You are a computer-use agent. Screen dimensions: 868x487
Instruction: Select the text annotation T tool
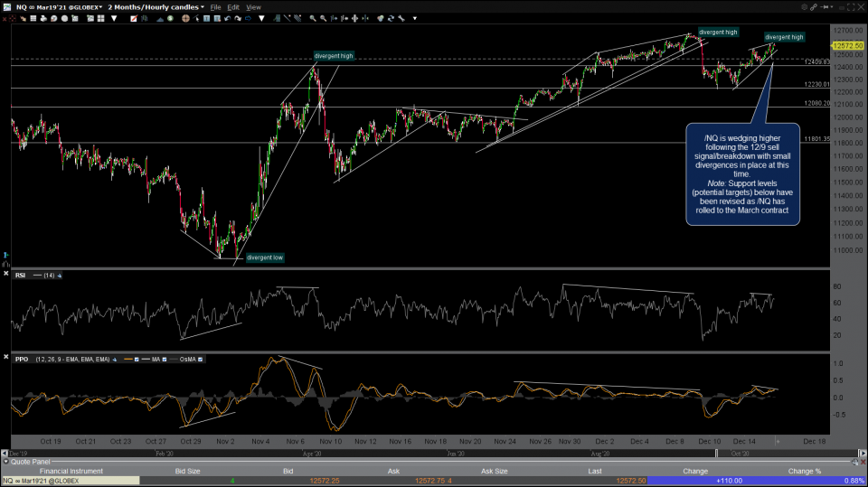point(206,19)
